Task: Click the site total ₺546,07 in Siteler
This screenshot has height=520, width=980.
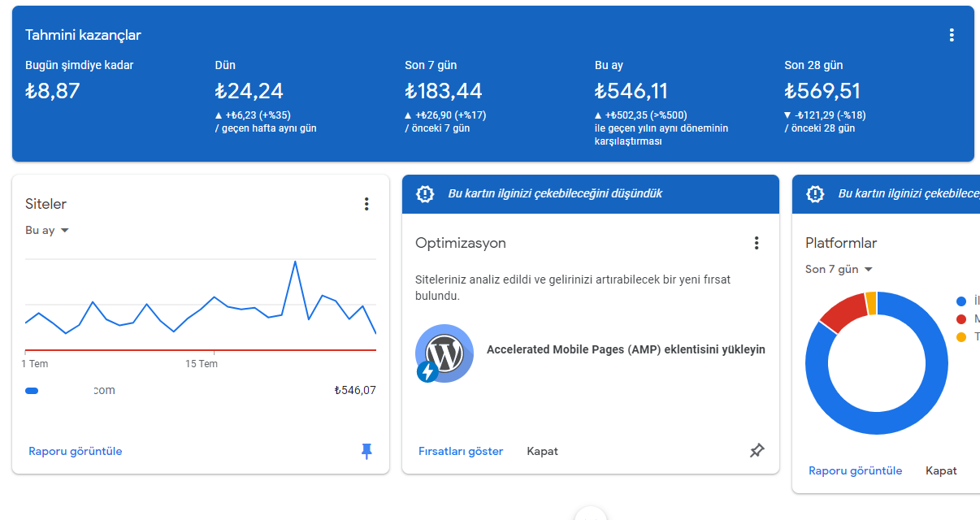Action: pyautogui.click(x=355, y=391)
